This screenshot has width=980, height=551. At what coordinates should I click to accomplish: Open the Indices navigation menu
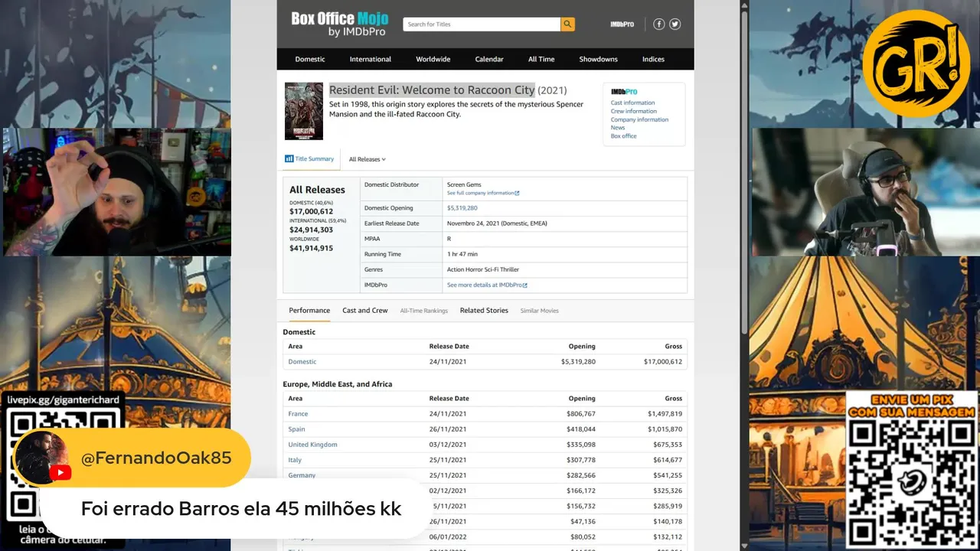pyautogui.click(x=653, y=59)
